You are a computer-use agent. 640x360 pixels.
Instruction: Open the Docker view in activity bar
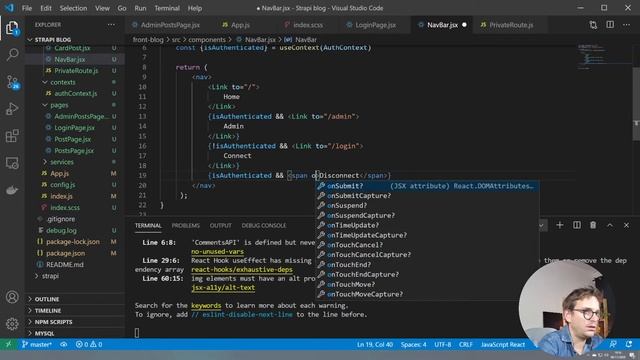click(x=12, y=190)
